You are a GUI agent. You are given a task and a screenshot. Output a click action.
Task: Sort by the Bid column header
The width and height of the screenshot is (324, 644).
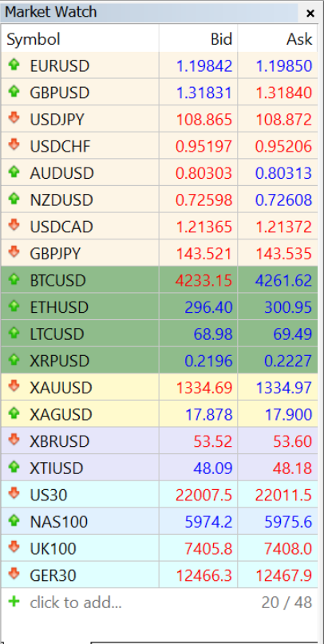tap(198, 39)
